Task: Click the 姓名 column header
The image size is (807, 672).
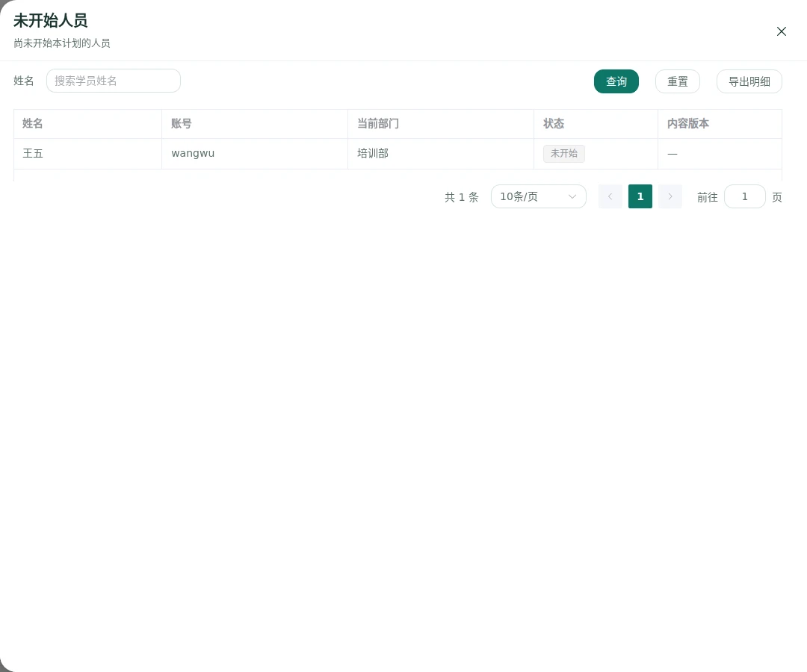Action: pos(87,123)
